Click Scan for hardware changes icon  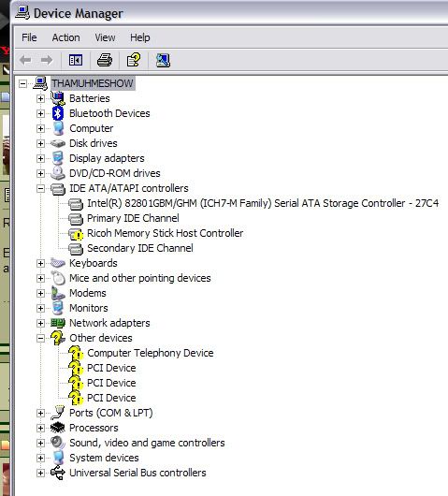click(163, 60)
